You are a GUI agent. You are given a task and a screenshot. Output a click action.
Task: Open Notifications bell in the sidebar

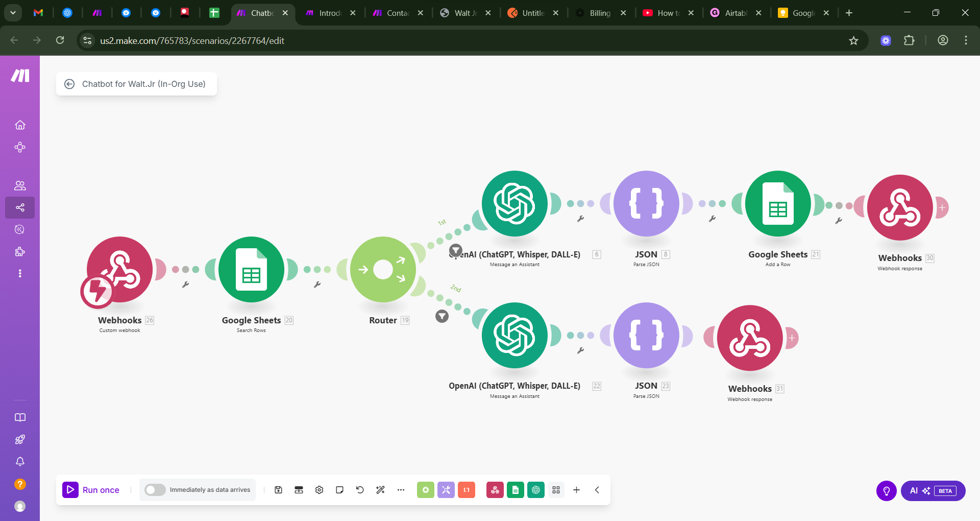(20, 462)
